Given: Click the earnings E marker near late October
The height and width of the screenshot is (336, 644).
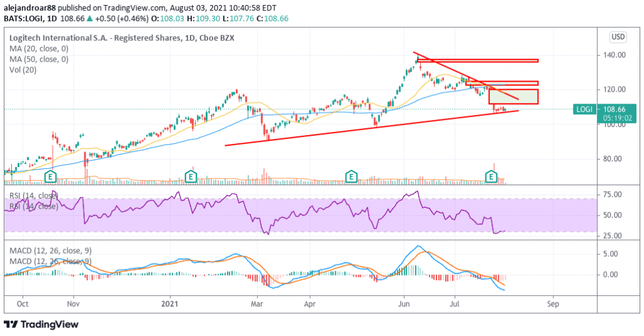Looking at the screenshot, I should tap(50, 177).
